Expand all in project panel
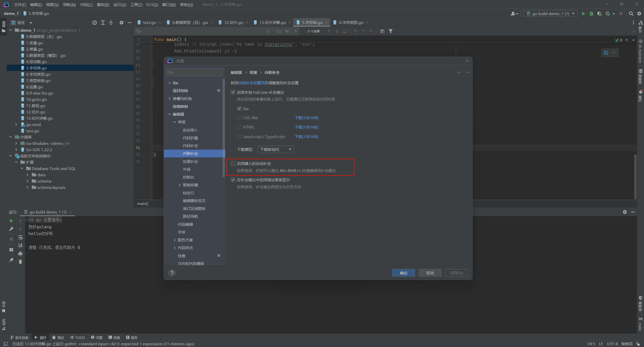 [103, 23]
